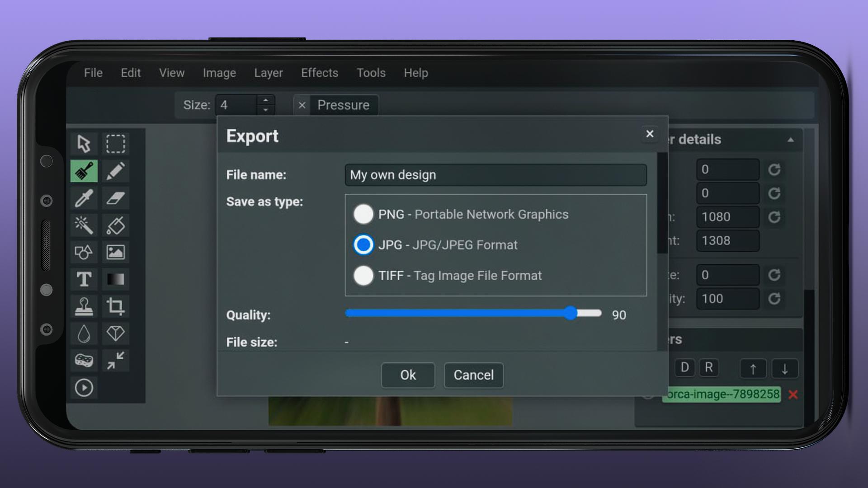The width and height of the screenshot is (868, 488).
Task: Click the 1080 width field
Action: tap(727, 217)
